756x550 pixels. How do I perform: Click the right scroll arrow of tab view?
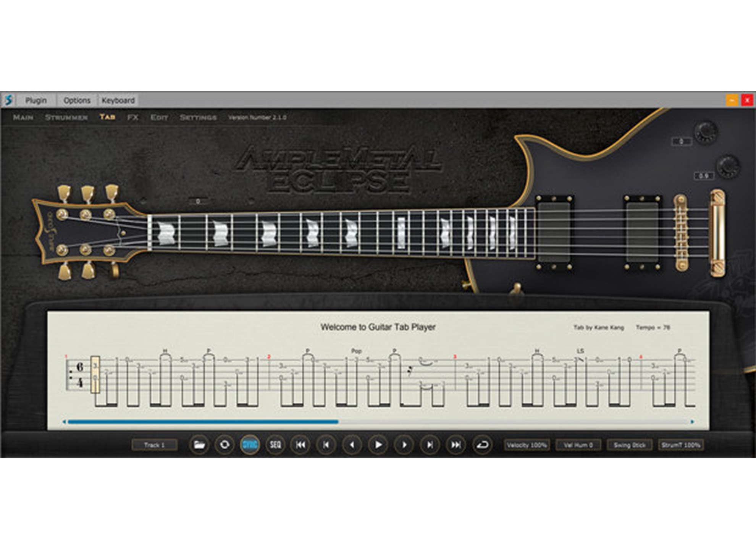click(692, 422)
